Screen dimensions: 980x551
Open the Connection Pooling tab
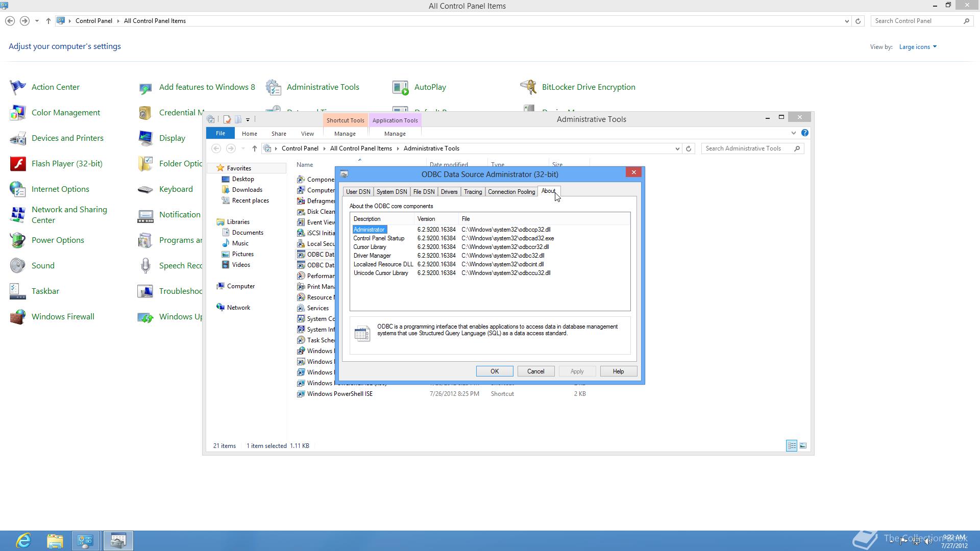[511, 192]
